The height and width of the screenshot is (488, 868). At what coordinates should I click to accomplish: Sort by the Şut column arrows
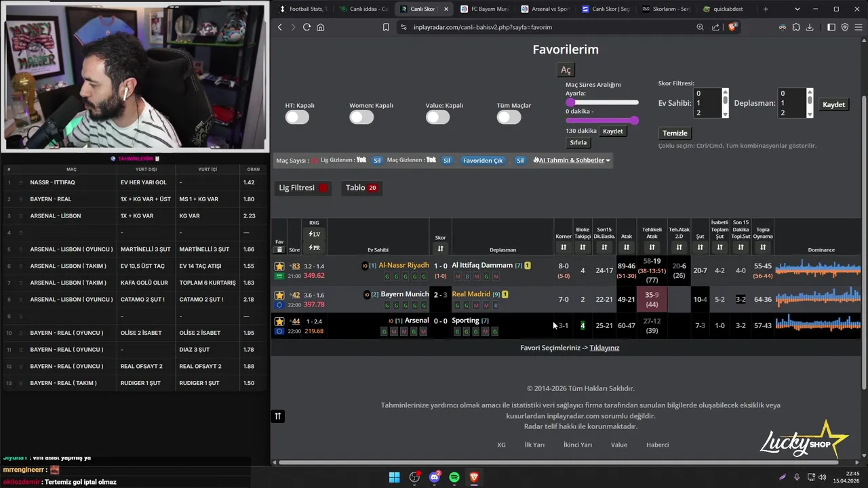[701, 247]
